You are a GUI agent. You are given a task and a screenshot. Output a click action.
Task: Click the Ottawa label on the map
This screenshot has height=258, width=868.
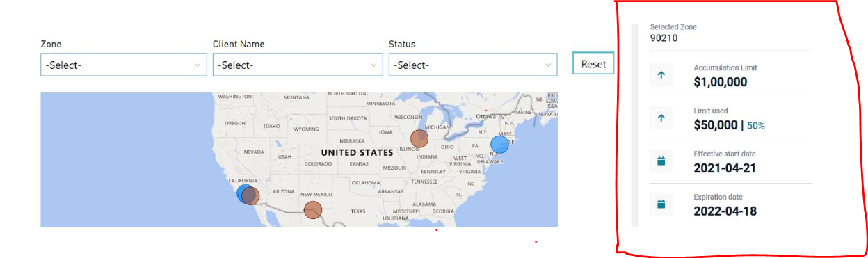click(x=485, y=116)
